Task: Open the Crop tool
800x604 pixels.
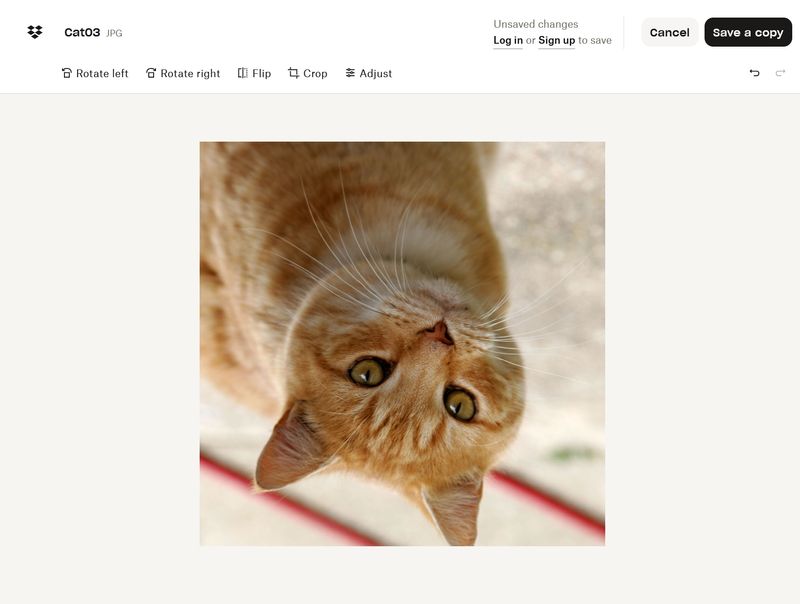Action: click(x=308, y=73)
